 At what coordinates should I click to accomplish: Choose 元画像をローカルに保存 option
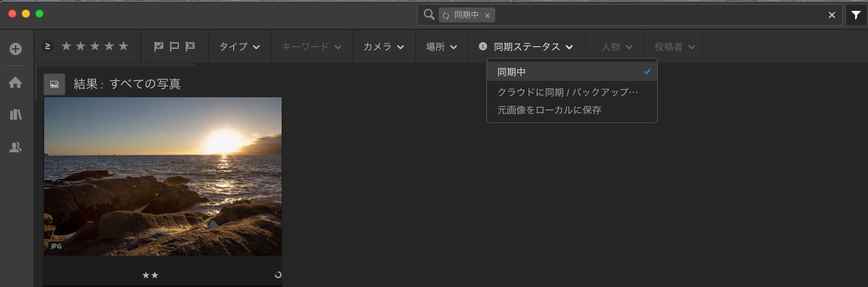(x=572, y=109)
